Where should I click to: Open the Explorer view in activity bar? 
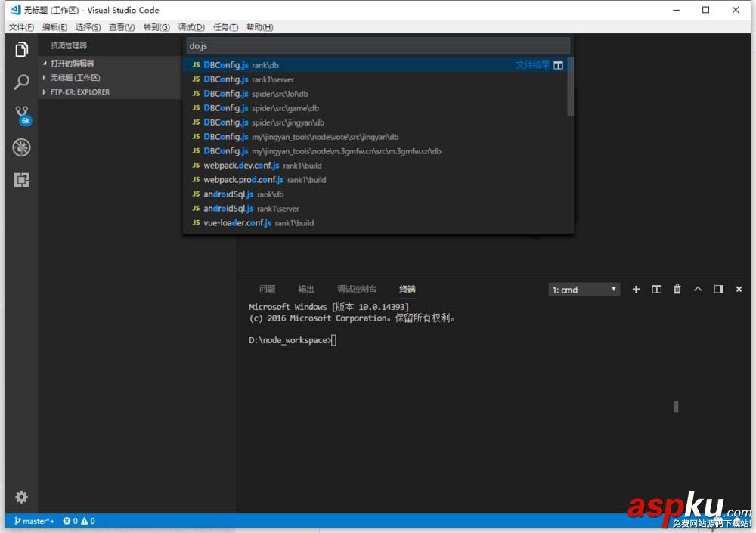(21, 49)
